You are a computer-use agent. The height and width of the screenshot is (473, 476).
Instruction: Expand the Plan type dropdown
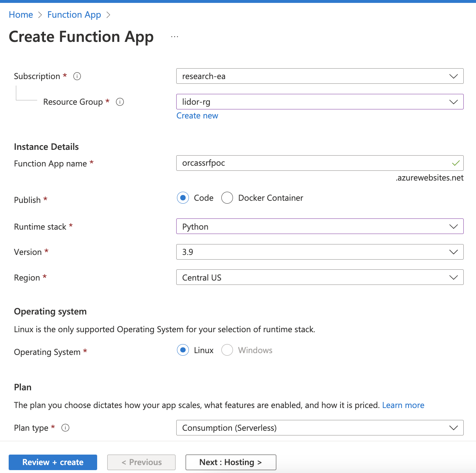[x=320, y=428]
